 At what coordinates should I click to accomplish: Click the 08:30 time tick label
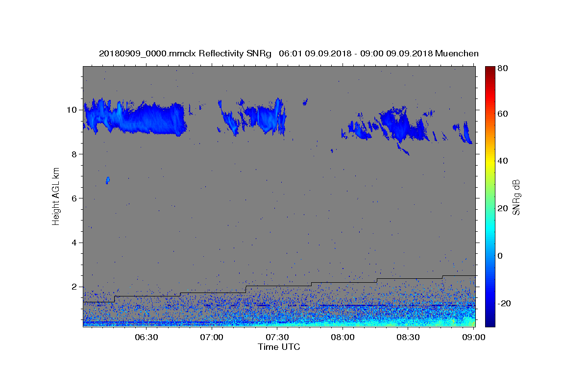(408, 337)
